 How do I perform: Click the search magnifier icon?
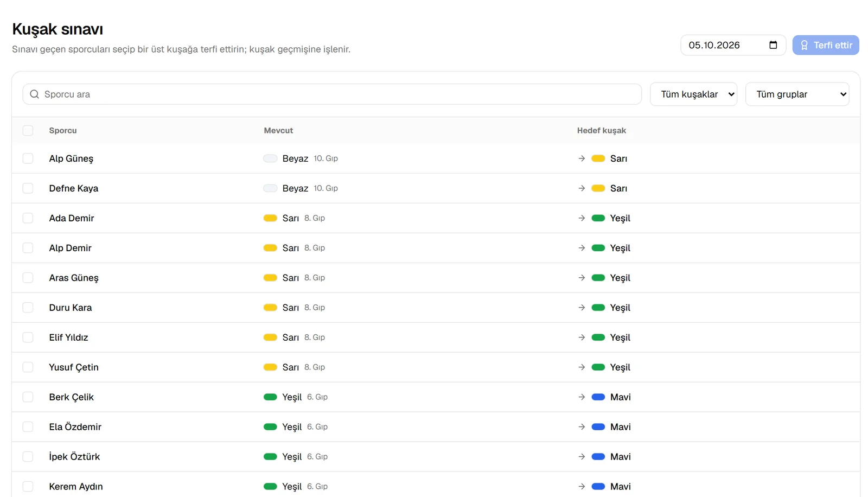coord(34,94)
